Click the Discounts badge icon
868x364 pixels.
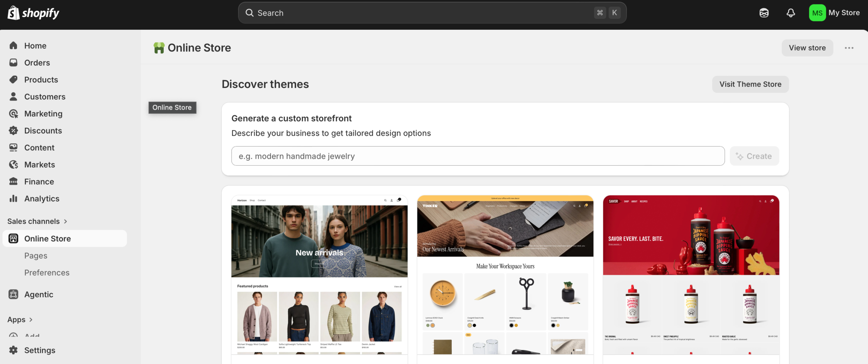[13, 130]
